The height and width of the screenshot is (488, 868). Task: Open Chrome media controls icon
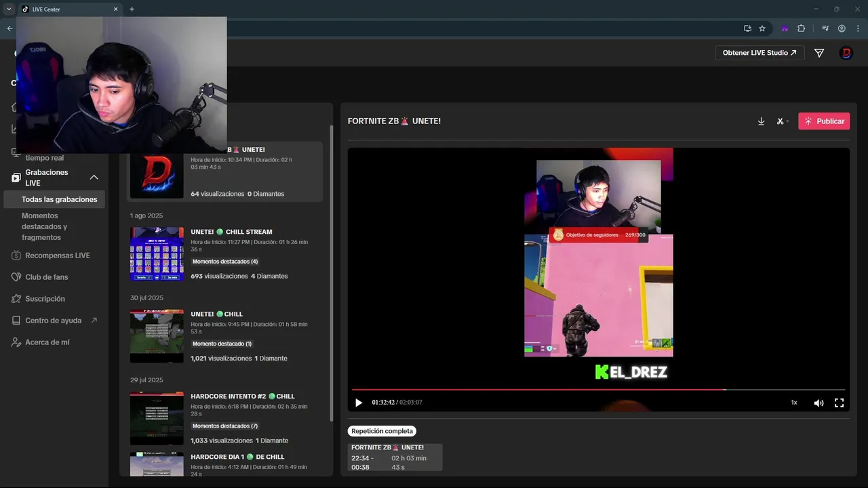point(825,28)
